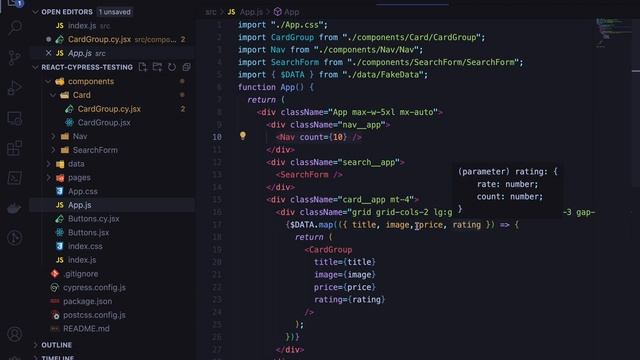Collapse the REACT-CYPRESS-TESTING section

(36, 67)
